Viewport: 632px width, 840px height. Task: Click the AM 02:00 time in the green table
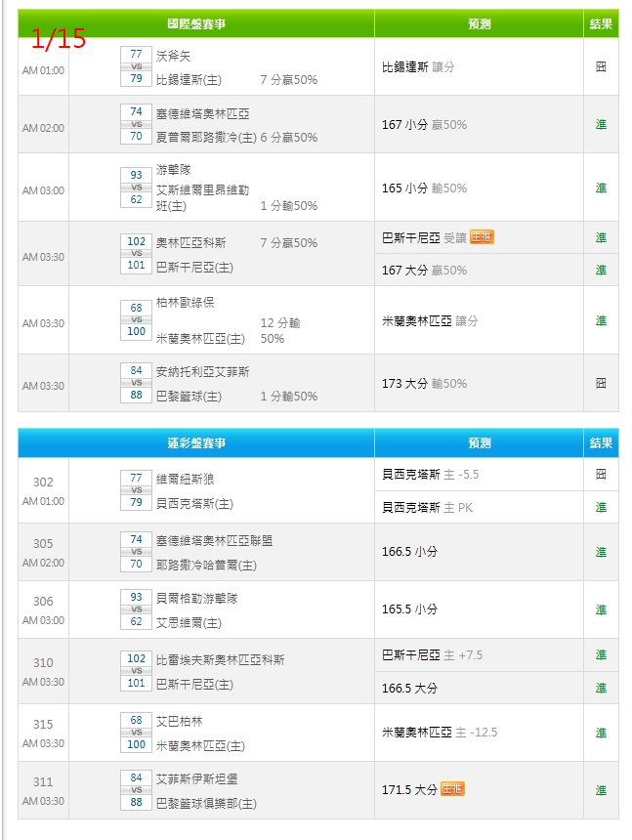(x=43, y=129)
